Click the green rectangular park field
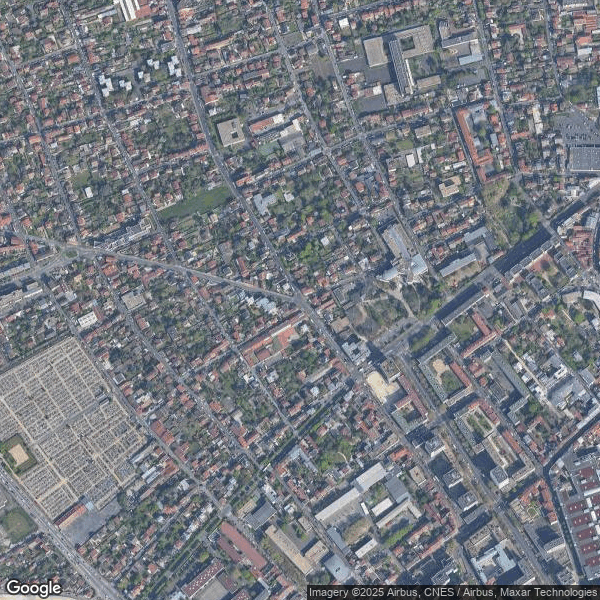This screenshot has width=600, height=600. coord(195,203)
